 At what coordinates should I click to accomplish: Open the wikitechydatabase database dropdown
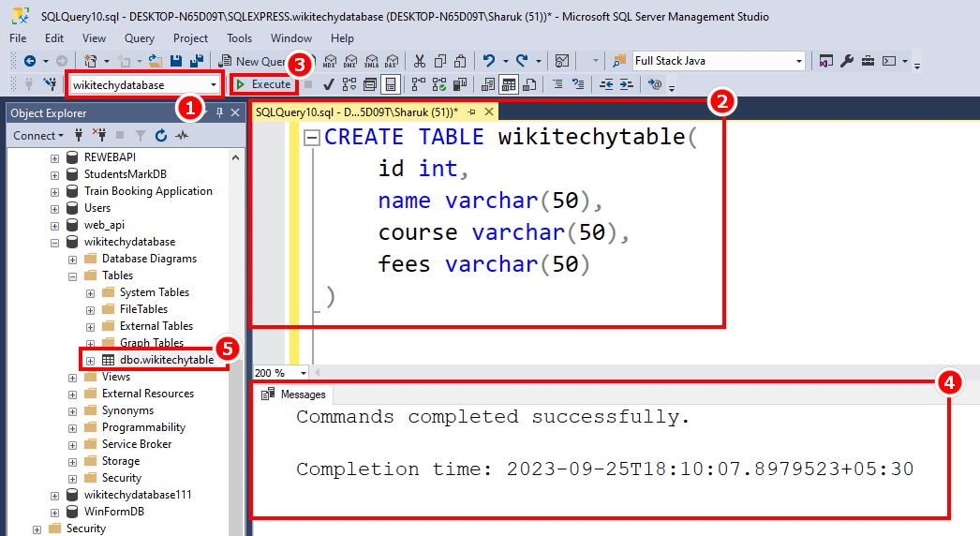215,85
